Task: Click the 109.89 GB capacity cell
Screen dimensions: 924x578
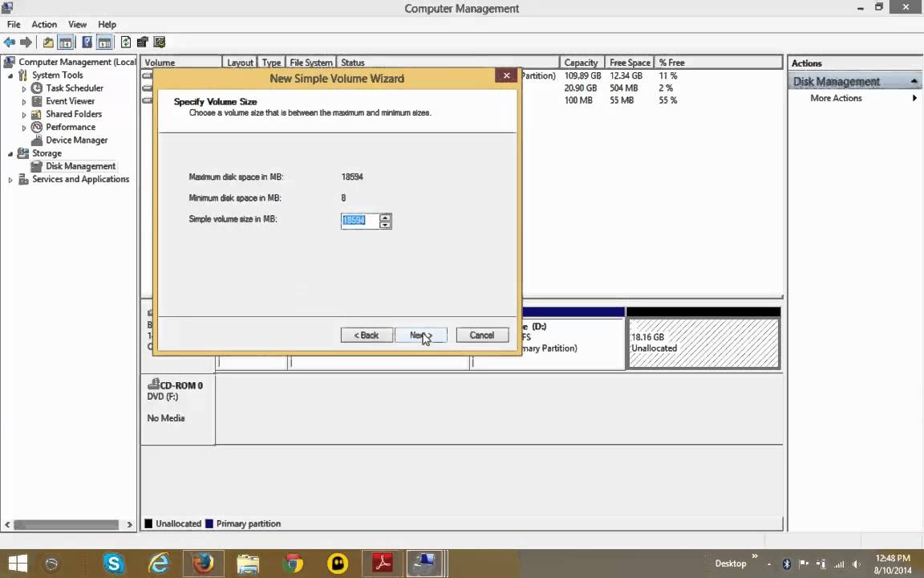Action: (582, 75)
